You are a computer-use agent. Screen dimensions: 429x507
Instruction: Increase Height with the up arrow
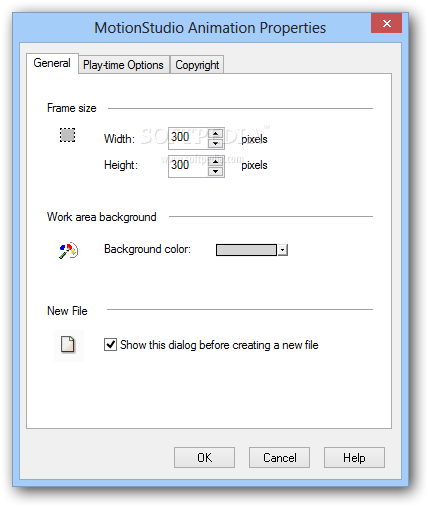point(216,162)
